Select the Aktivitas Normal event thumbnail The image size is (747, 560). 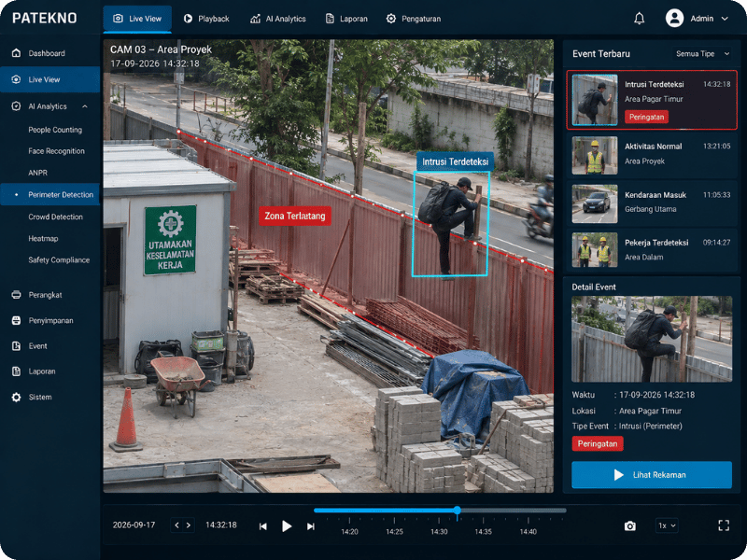pos(595,155)
